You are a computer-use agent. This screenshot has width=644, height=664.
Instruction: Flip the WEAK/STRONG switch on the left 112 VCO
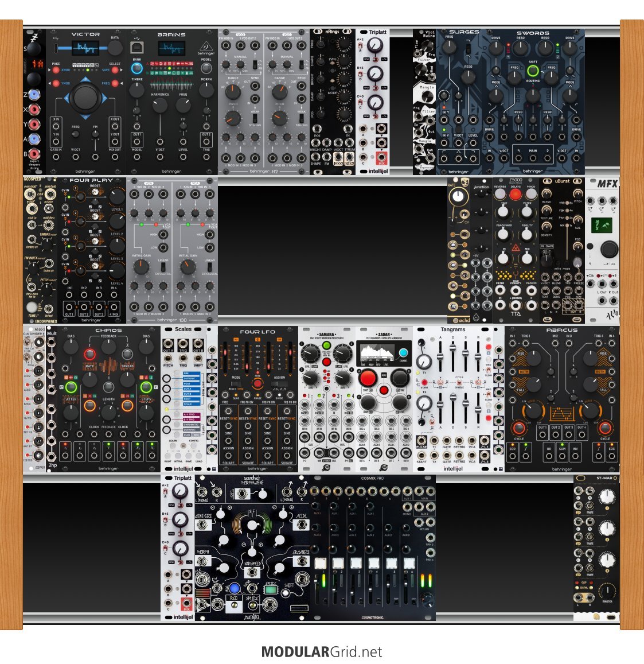[x=255, y=119]
